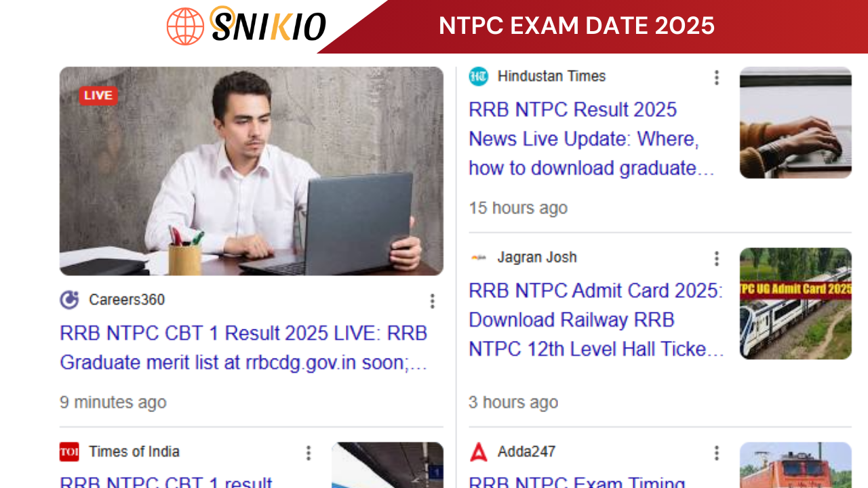This screenshot has height=488, width=868.
Task: Click the '15 hours ago' timestamp
Action: tap(518, 208)
